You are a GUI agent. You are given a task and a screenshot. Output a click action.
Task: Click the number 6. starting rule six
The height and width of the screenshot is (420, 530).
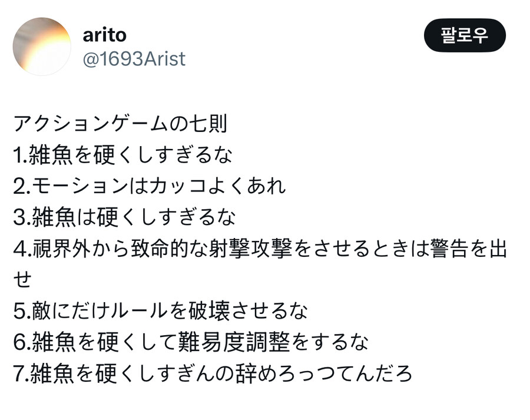pos(20,342)
